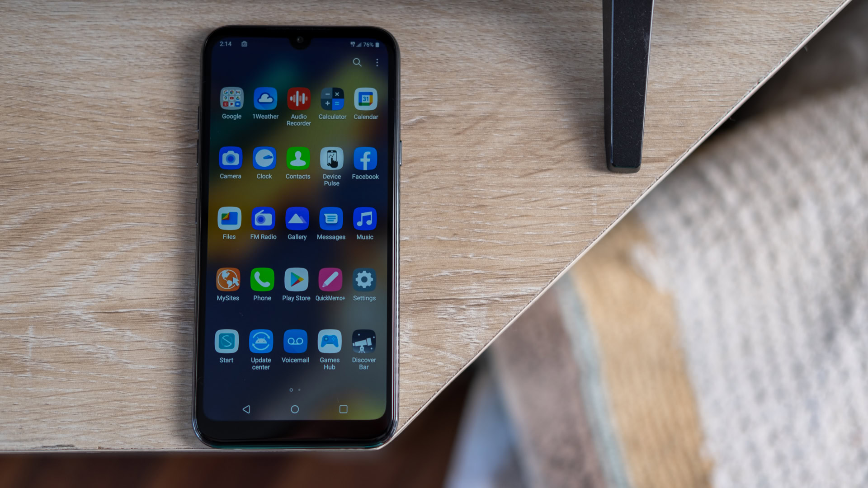
Task: Open the Calculator app
Action: click(x=331, y=101)
